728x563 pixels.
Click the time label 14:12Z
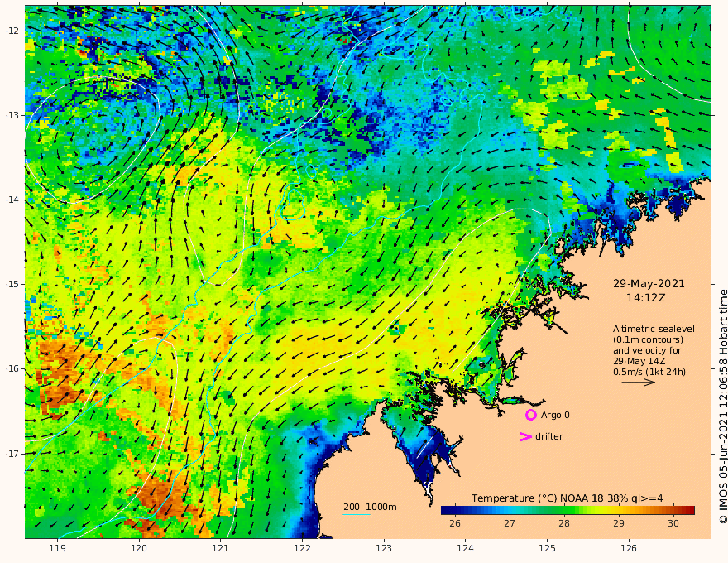click(x=646, y=298)
